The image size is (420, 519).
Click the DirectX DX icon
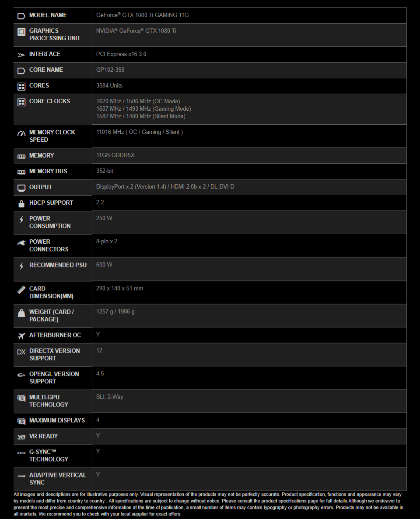tap(21, 352)
